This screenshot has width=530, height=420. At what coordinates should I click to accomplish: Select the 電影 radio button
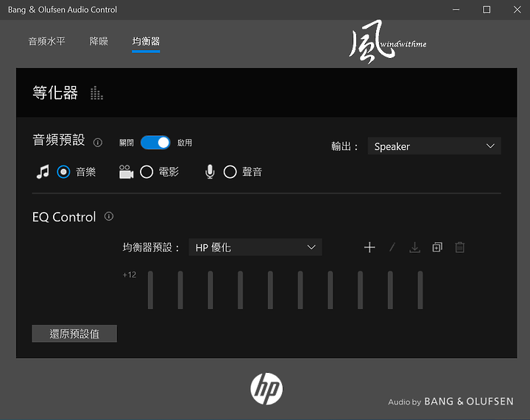pyautogui.click(x=146, y=172)
